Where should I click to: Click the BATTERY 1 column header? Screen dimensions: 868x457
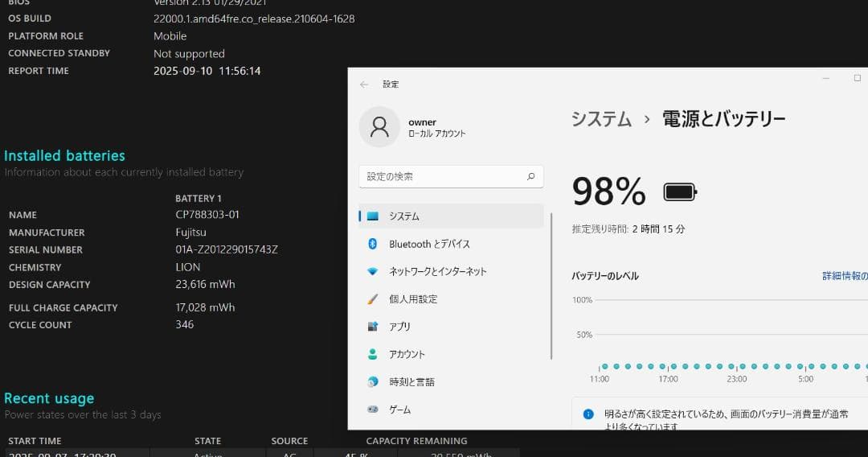[x=199, y=198]
